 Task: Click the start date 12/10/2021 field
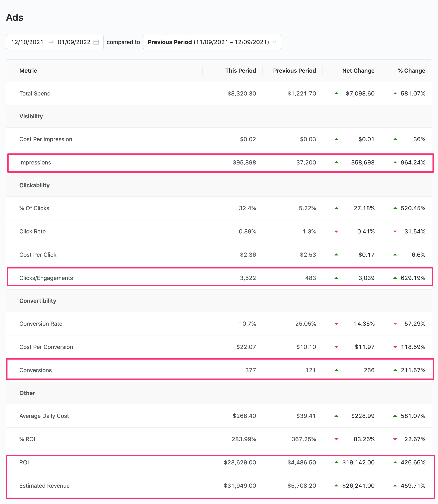click(x=27, y=42)
